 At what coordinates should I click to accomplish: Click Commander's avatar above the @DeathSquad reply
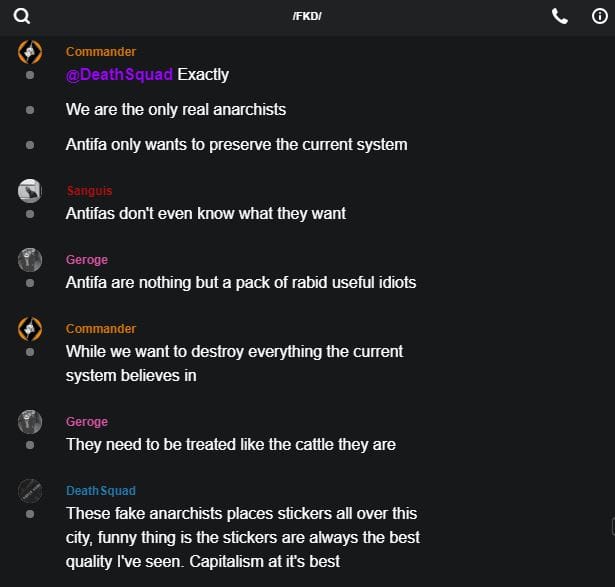30,52
